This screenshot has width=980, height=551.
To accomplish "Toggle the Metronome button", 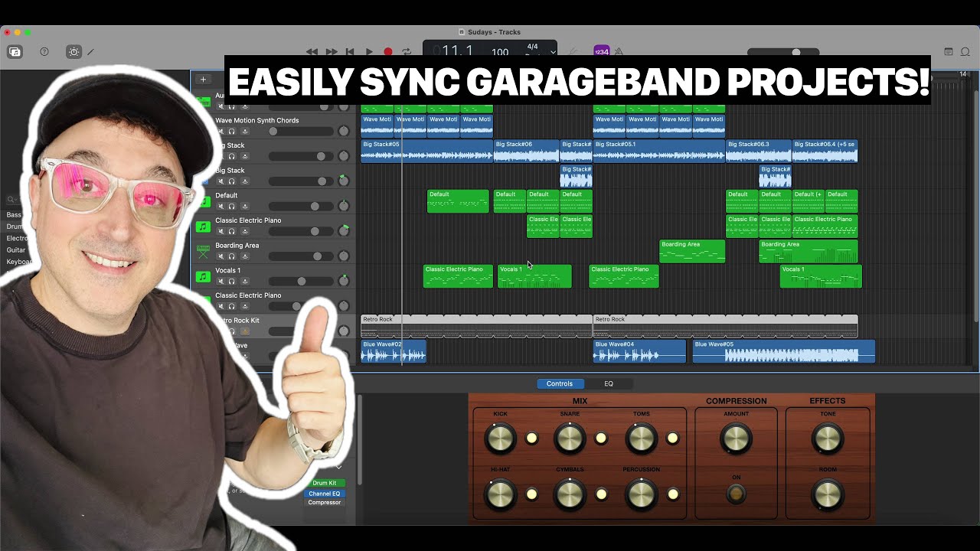I will (x=619, y=51).
